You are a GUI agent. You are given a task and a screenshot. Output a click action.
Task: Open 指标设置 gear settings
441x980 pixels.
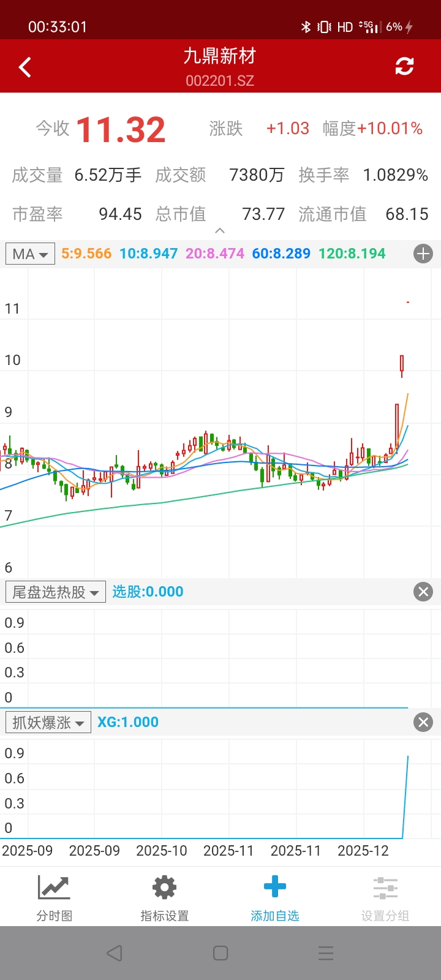[x=164, y=898]
